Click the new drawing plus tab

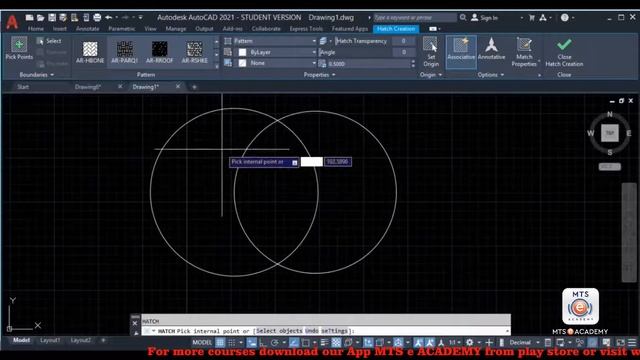194,87
